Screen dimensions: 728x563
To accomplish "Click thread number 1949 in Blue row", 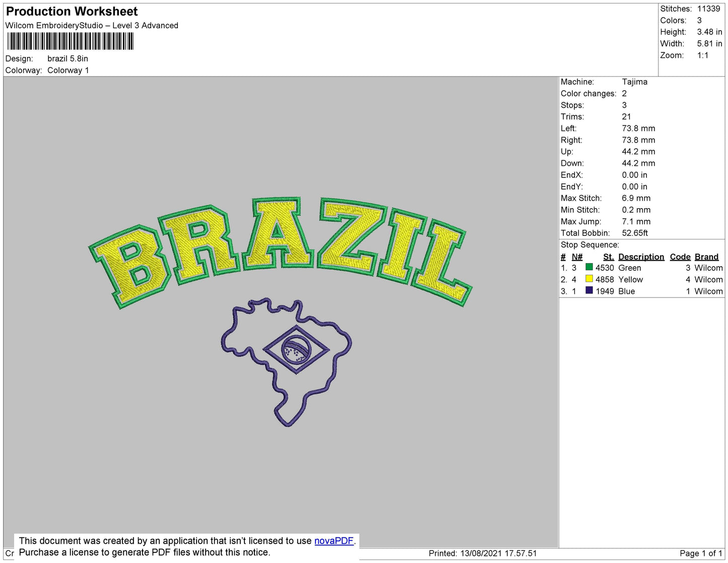I will pyautogui.click(x=605, y=291).
